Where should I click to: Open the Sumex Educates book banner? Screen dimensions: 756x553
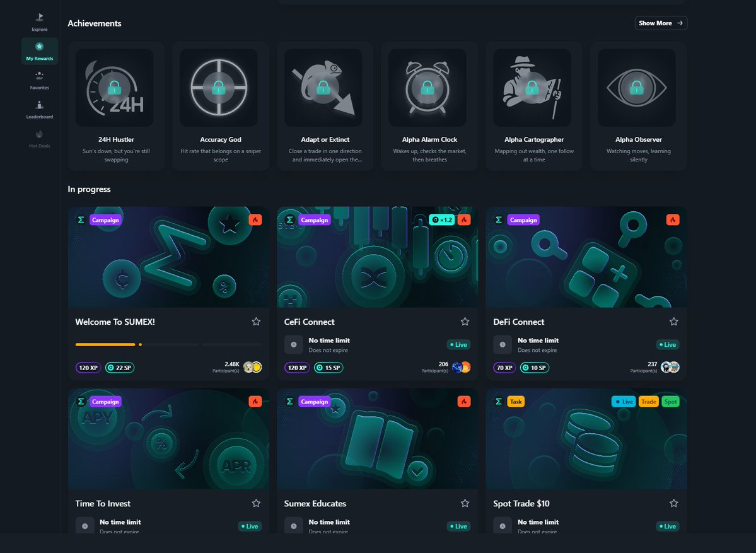pyautogui.click(x=378, y=439)
